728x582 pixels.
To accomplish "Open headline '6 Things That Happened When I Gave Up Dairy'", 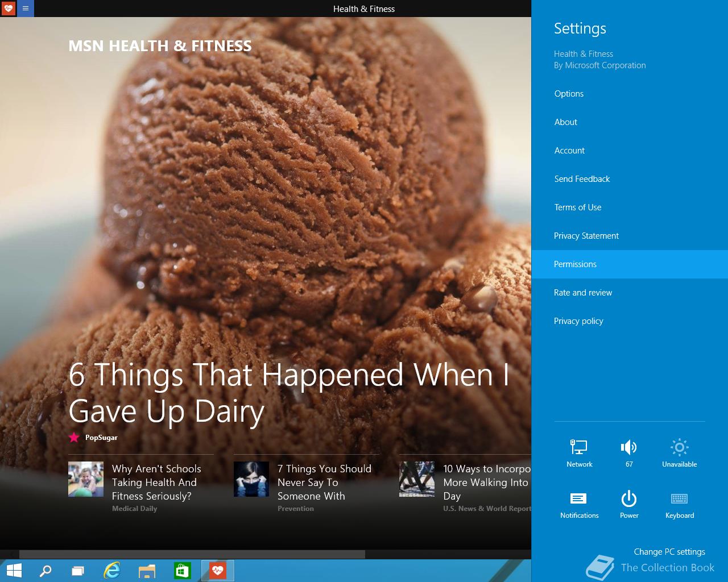I will [289, 392].
